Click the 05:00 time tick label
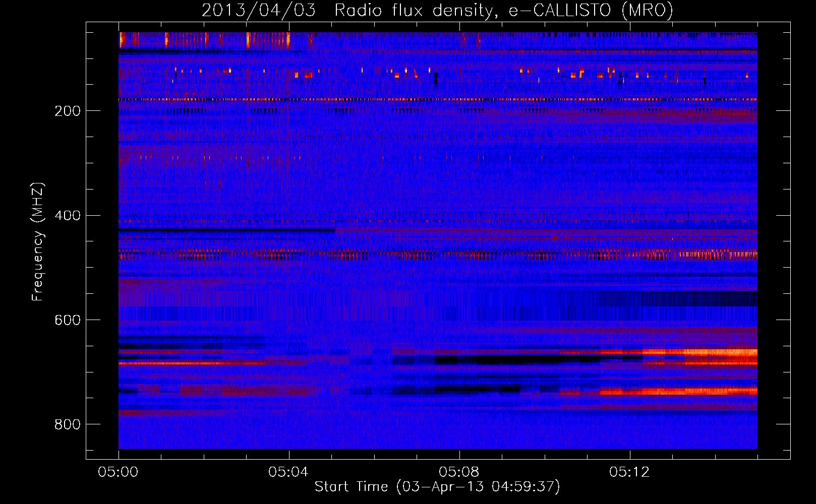The image size is (816, 504). click(x=119, y=472)
